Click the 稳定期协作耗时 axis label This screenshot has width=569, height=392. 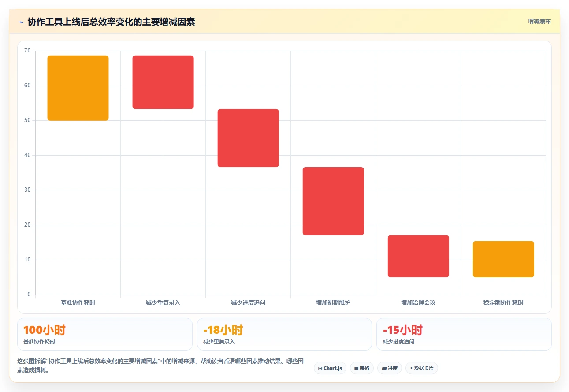point(503,303)
